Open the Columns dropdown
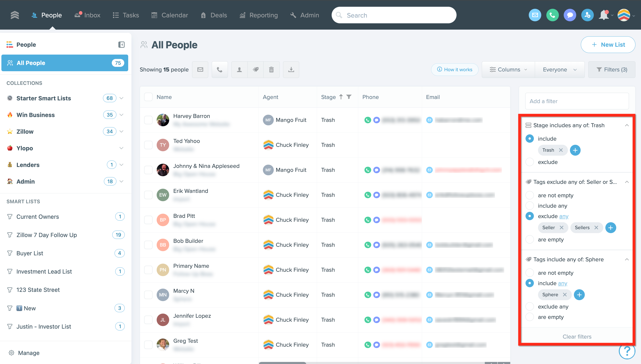The height and width of the screenshot is (364, 641). pyautogui.click(x=508, y=70)
